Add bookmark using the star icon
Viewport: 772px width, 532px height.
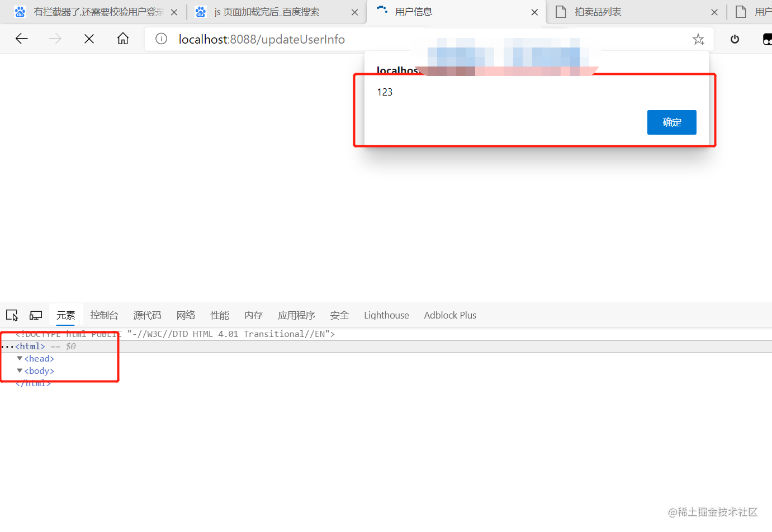click(698, 39)
